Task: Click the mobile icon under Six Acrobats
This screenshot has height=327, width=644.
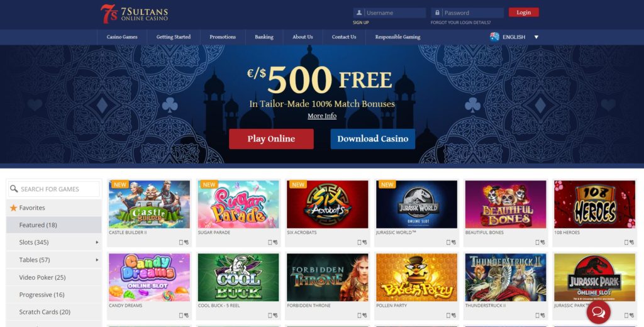Action: [359, 242]
